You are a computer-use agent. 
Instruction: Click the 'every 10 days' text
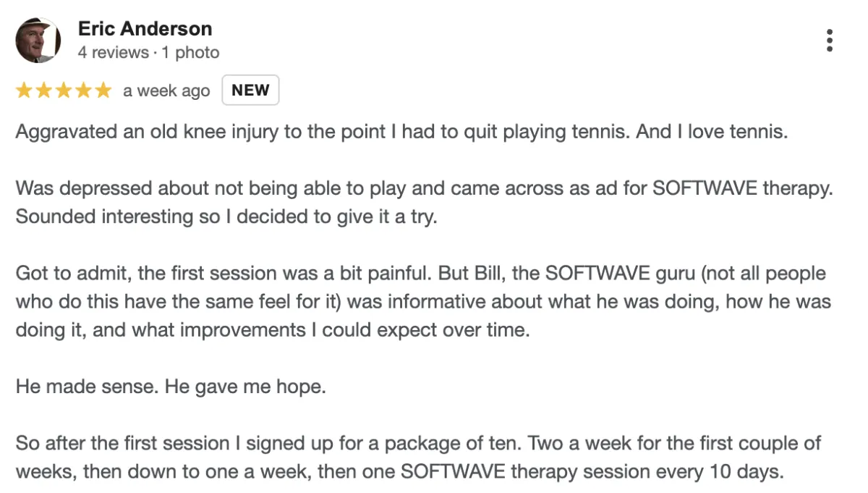(727, 472)
